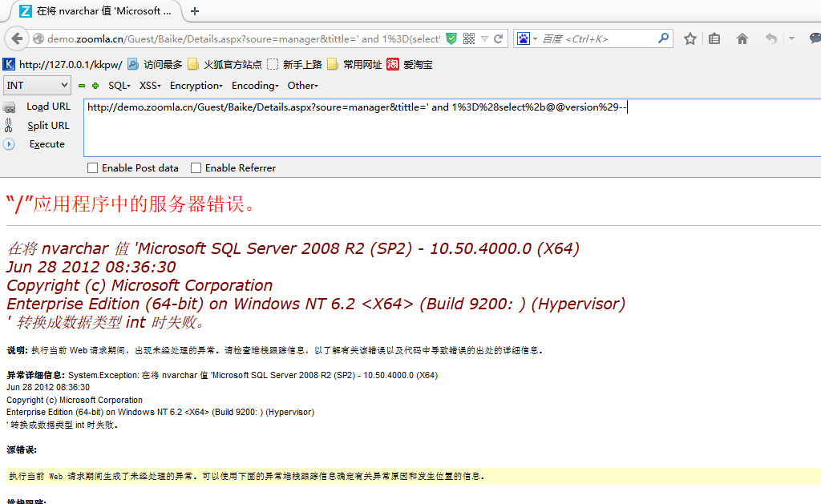This screenshot has height=504, width=821.
Task: Click the Baidu paw search engine icon
Action: (x=523, y=38)
